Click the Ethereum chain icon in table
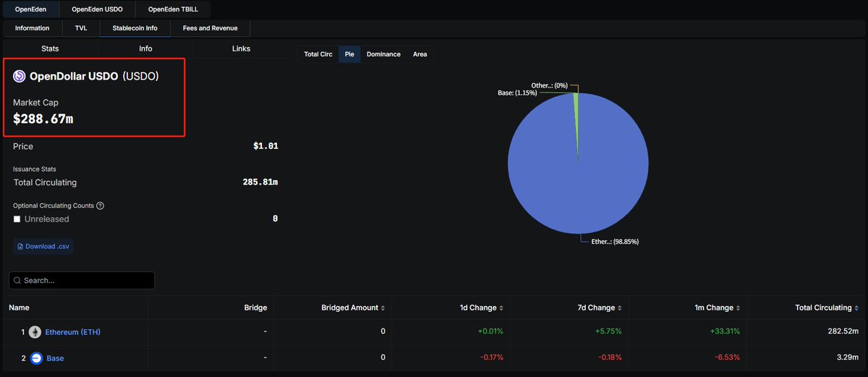 pos(35,332)
